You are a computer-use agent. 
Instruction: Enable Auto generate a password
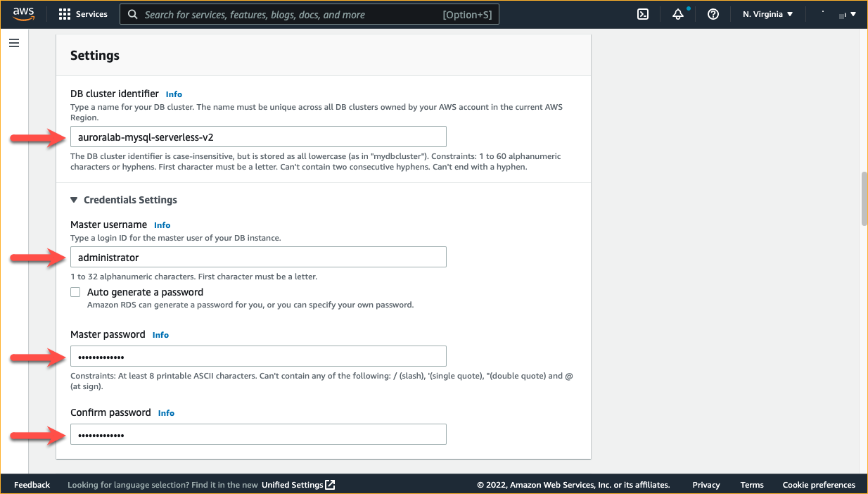click(x=75, y=291)
